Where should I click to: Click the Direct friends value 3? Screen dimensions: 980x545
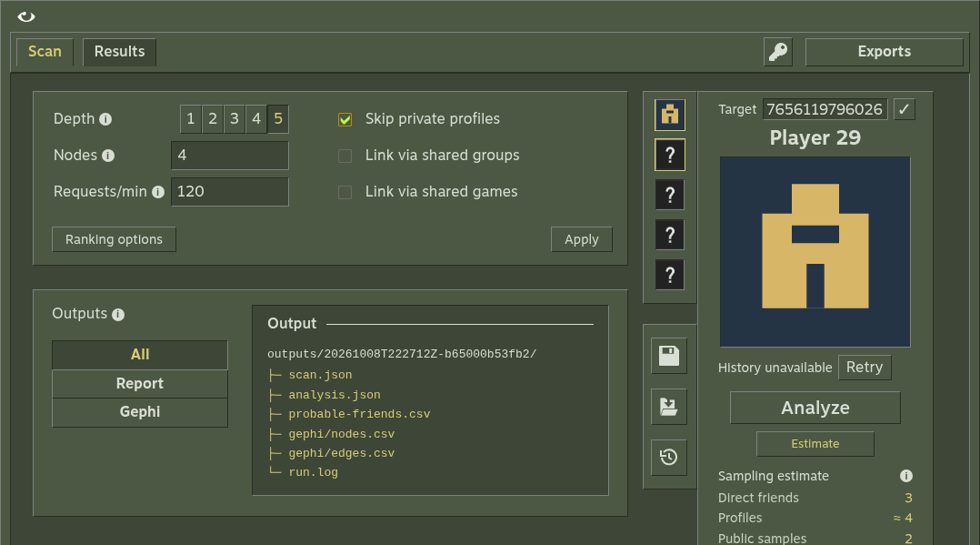[x=908, y=498]
